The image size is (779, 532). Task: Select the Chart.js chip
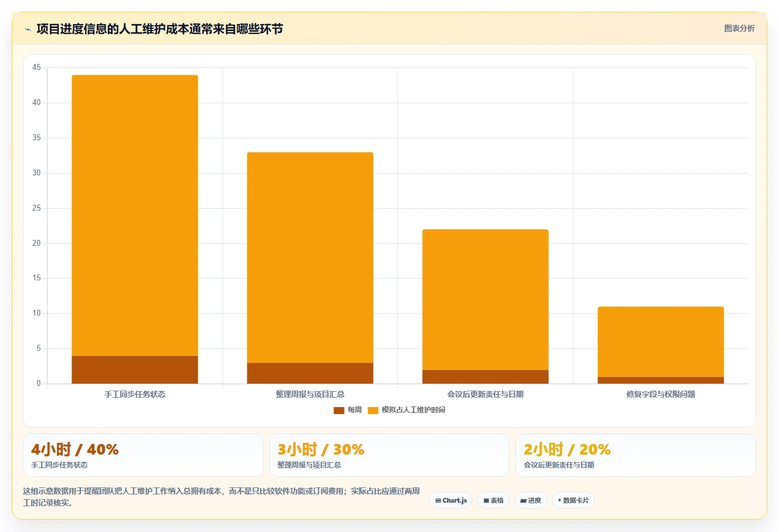tap(451, 500)
